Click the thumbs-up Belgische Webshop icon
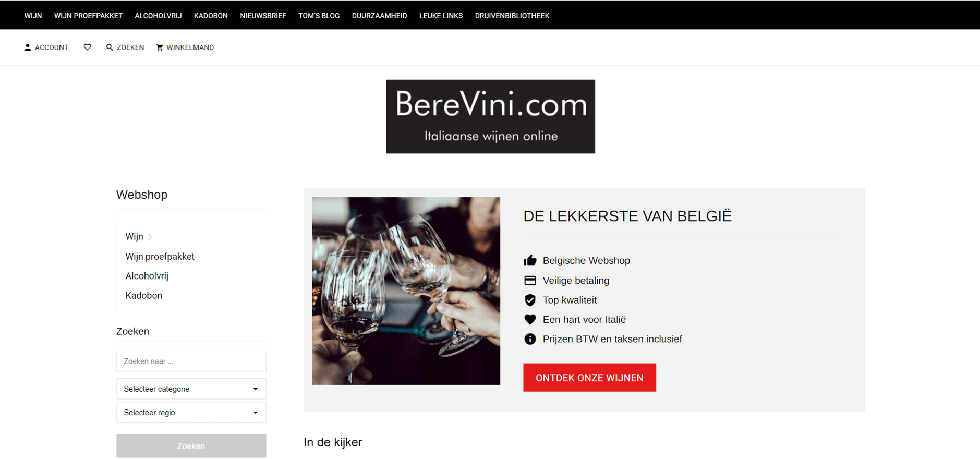980x459 pixels. [530, 260]
